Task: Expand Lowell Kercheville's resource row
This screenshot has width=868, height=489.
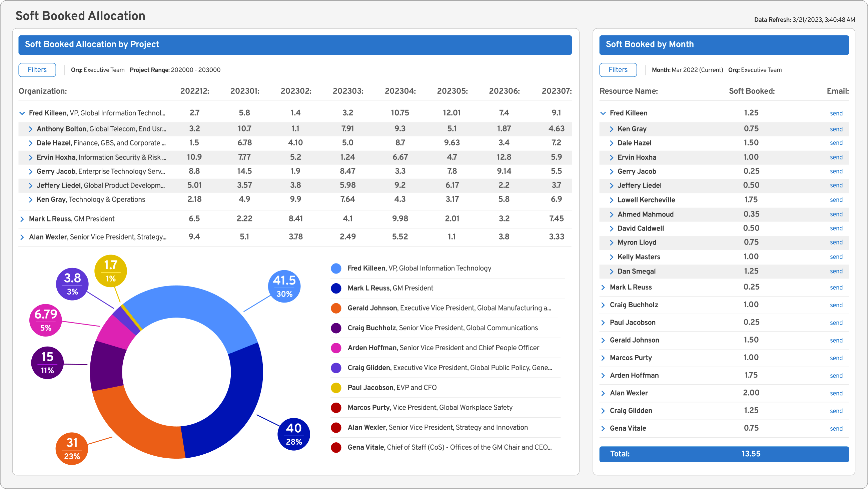Action: click(611, 200)
